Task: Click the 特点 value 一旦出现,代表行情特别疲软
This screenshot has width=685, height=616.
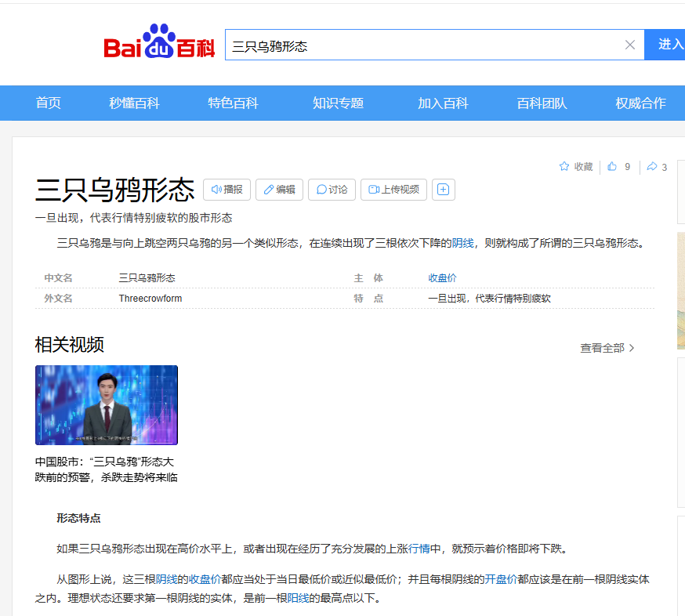Action: pos(489,299)
